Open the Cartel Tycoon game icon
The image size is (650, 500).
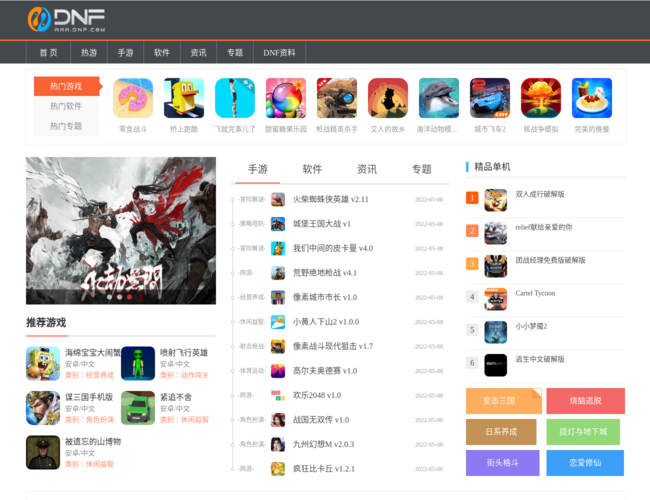coord(496,298)
